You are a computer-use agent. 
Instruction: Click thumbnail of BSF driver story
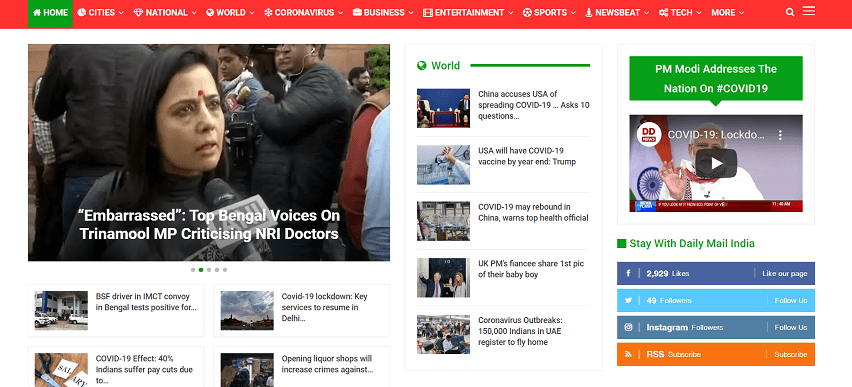pyautogui.click(x=61, y=310)
